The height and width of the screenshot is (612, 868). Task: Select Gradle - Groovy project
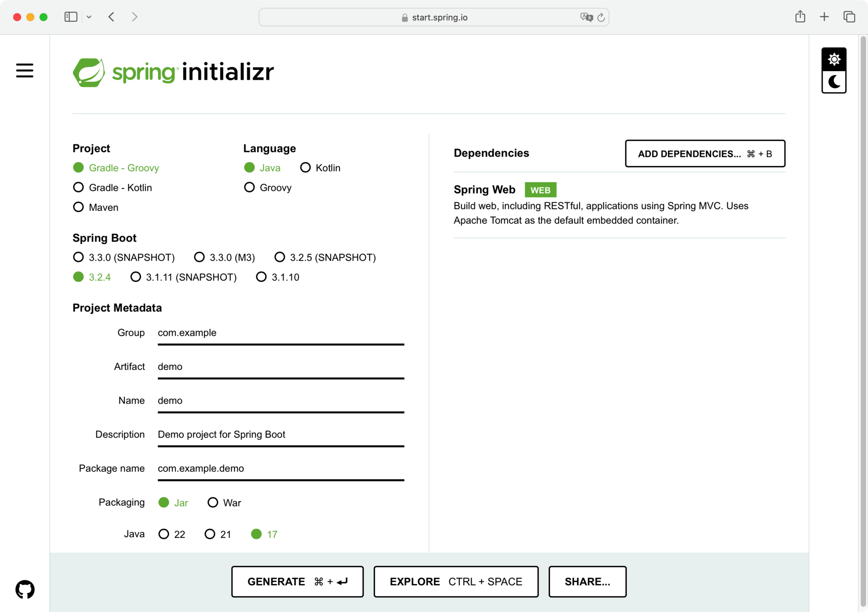click(x=116, y=168)
